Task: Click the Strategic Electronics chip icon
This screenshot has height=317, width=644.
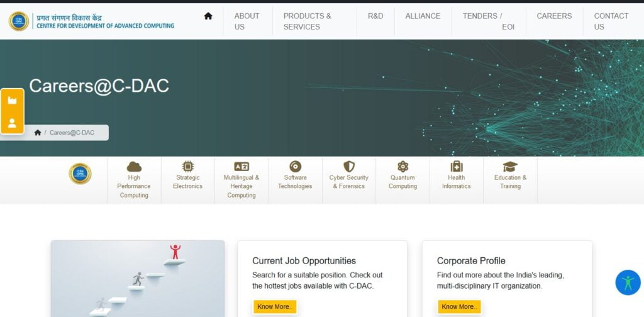Action: (x=187, y=166)
